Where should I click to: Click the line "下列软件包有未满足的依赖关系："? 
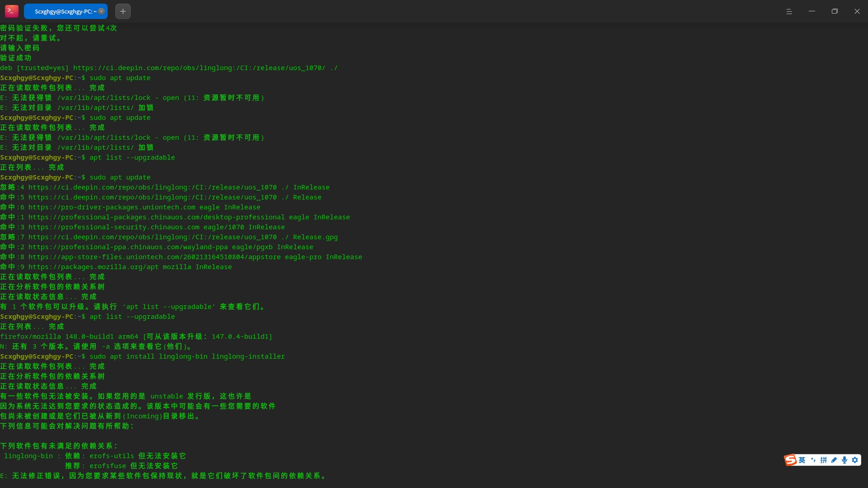59,446
